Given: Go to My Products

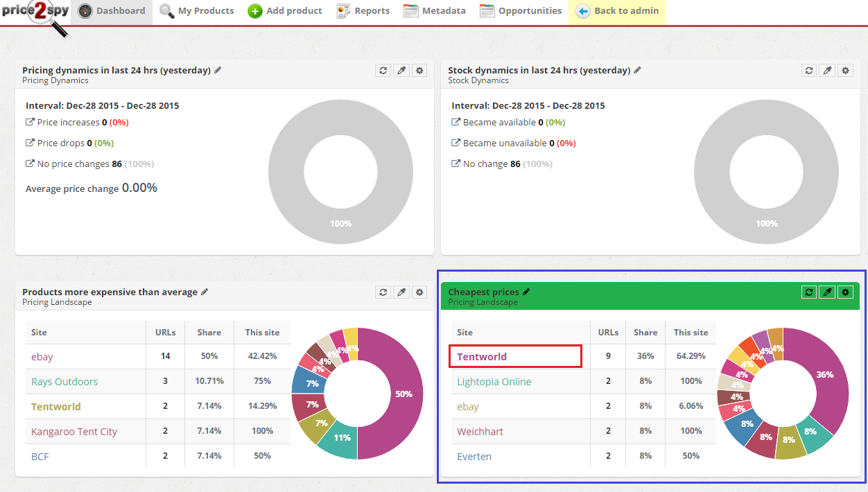Looking at the screenshot, I should 197,11.
